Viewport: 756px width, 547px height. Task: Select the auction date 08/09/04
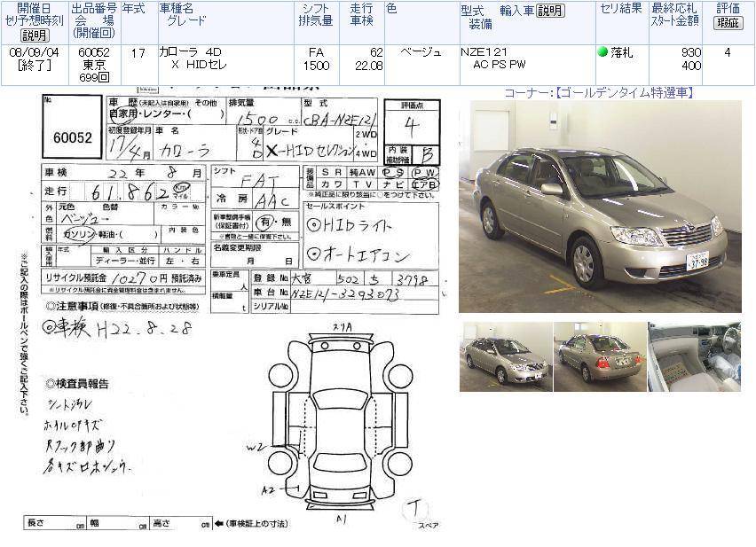pos(35,52)
